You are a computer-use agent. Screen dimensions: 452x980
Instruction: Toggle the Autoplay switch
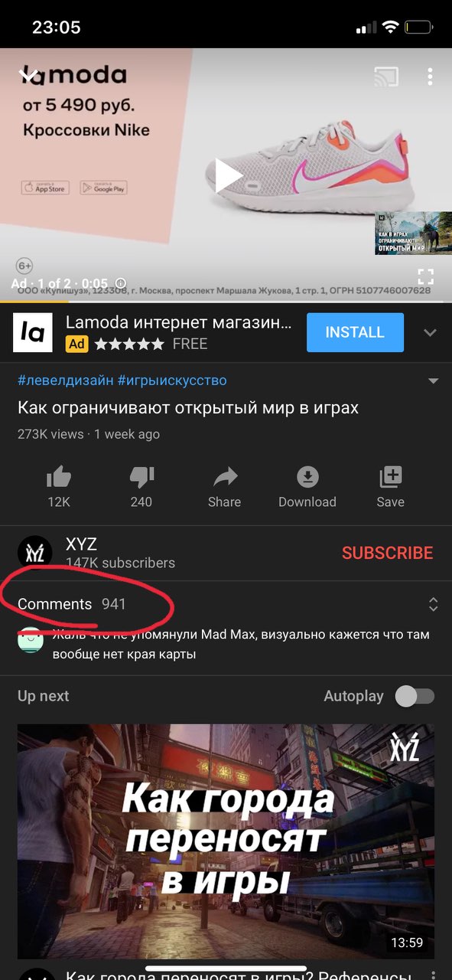click(415, 696)
